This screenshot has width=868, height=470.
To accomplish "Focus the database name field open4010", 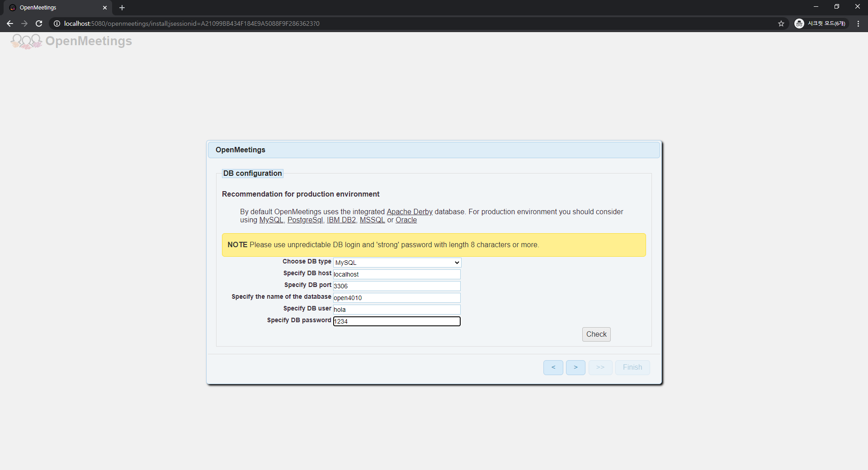I will pos(397,298).
